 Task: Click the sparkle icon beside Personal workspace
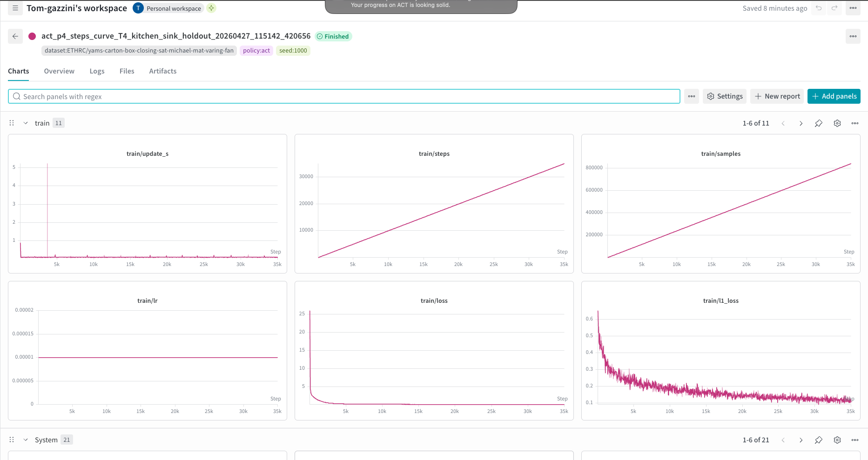[x=211, y=8]
